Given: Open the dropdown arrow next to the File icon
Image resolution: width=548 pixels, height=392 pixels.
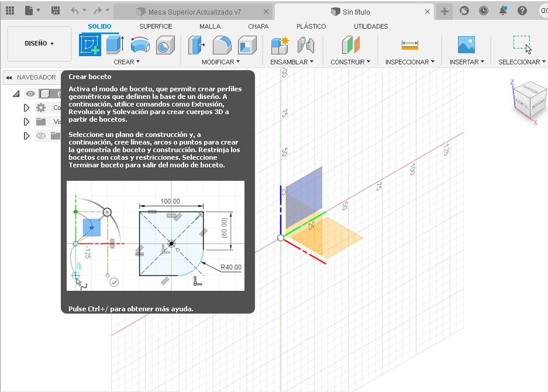Looking at the screenshot, I should click(39, 11).
